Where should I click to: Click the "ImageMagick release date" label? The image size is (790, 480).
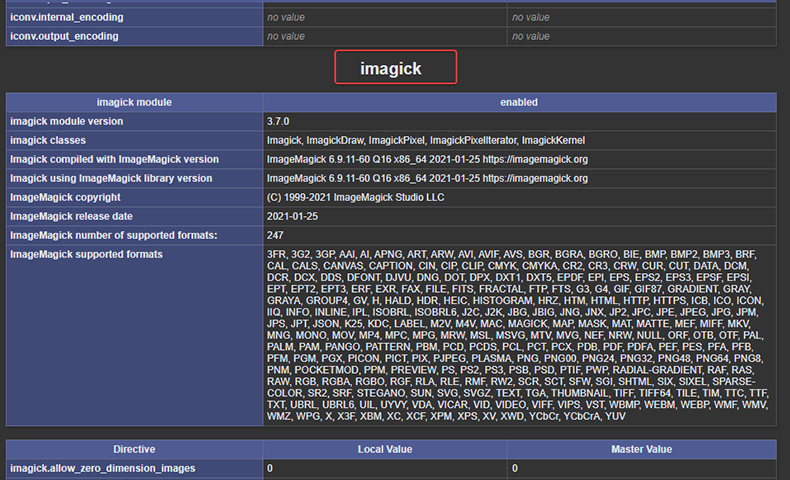[70, 216]
